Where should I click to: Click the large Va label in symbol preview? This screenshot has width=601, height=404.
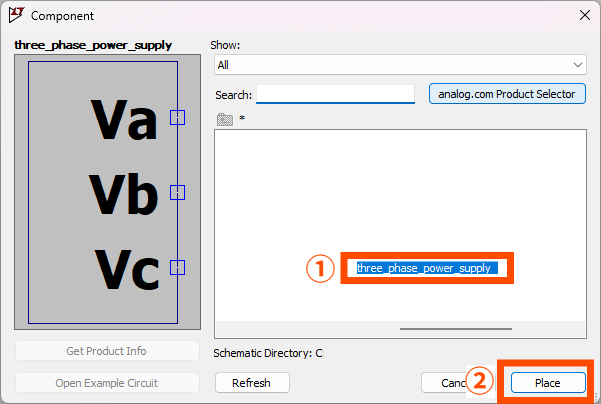124,120
